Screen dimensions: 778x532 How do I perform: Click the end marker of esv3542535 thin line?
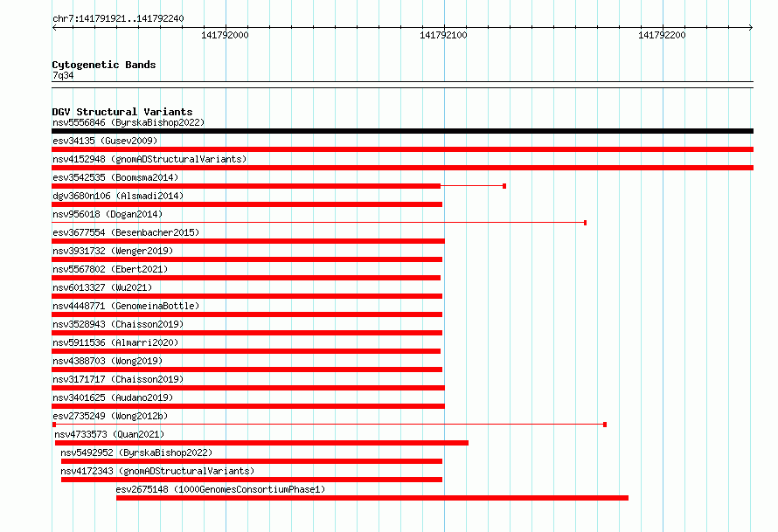(x=504, y=186)
